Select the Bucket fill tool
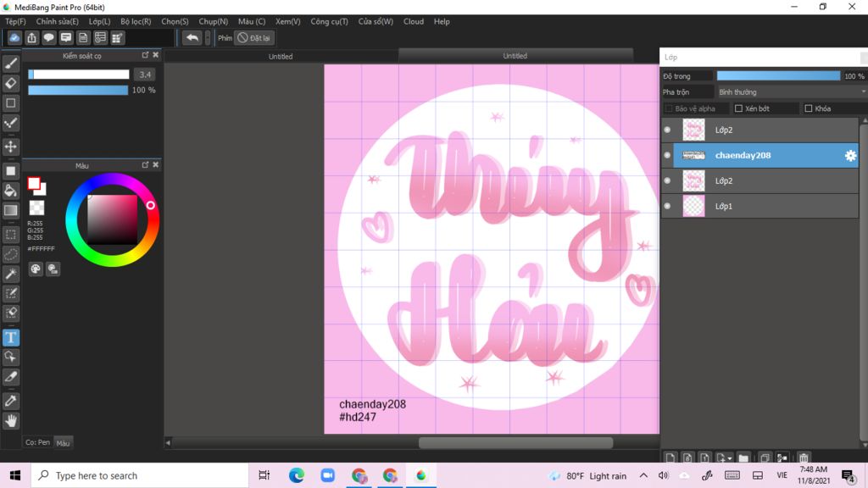This screenshot has width=868, height=488. coord(10,191)
